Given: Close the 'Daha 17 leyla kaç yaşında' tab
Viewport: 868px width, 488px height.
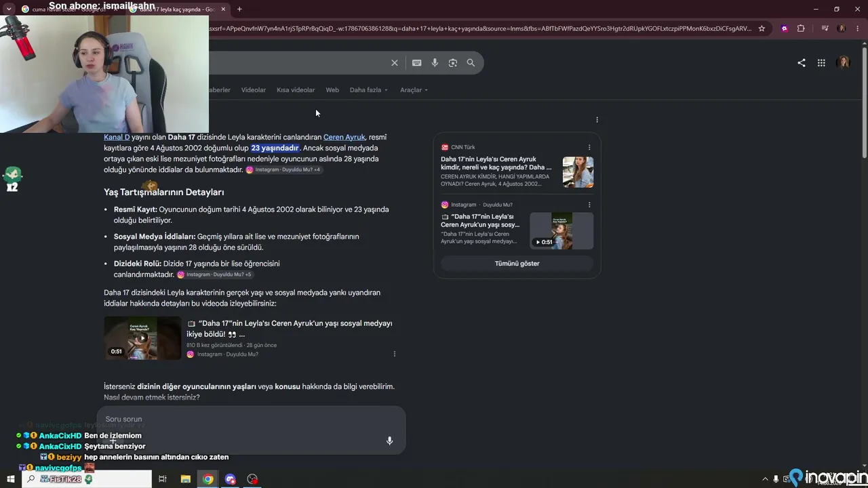Looking at the screenshot, I should [222, 9].
